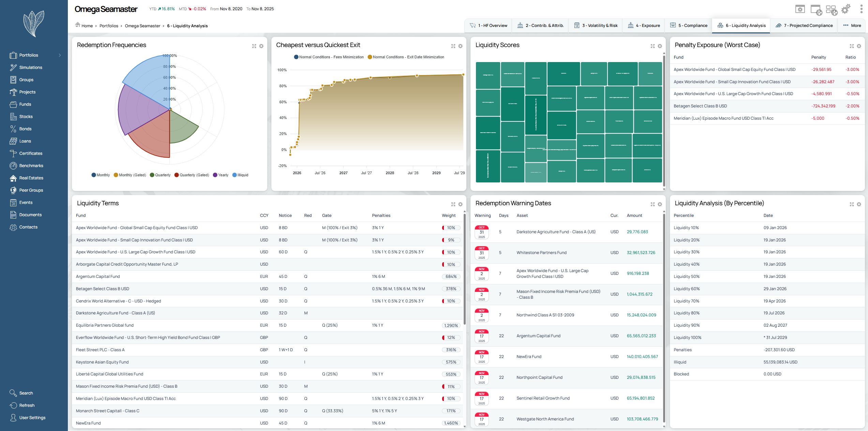The width and height of the screenshot is (868, 431).
Task: Open the Simulations sidebar icon
Action: 13,68
